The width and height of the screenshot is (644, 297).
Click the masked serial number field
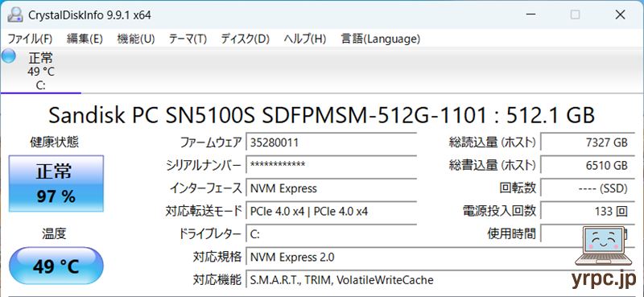331,165
